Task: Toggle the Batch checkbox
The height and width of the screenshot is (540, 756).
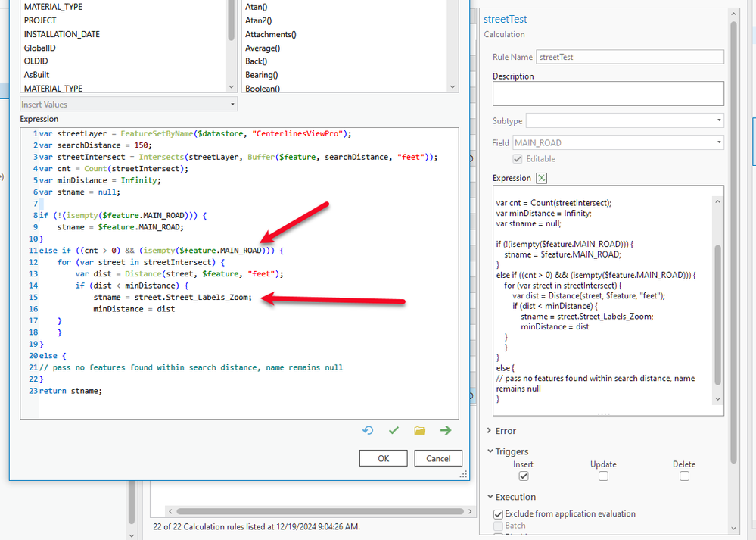Action: click(499, 526)
